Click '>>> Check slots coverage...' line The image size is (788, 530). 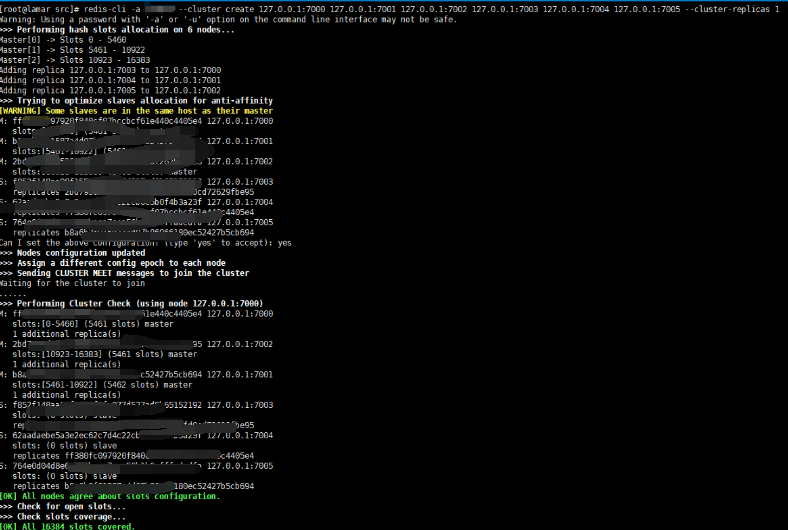[63, 516]
